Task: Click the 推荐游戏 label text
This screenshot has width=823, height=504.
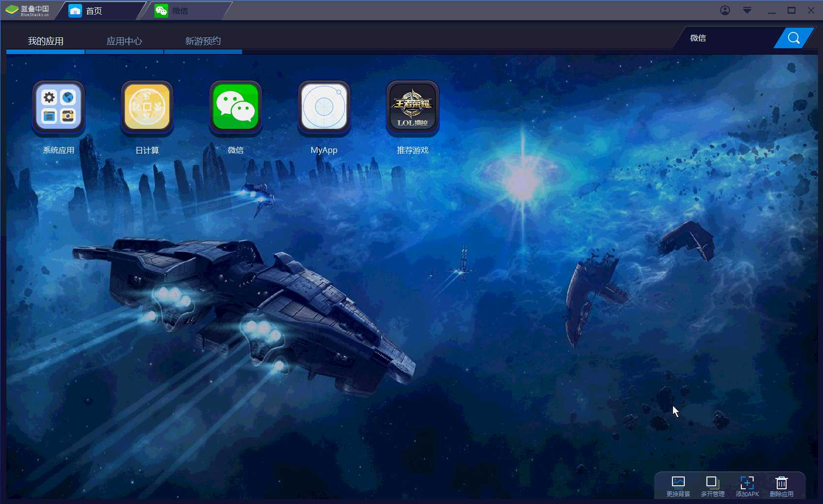Action: click(x=413, y=150)
